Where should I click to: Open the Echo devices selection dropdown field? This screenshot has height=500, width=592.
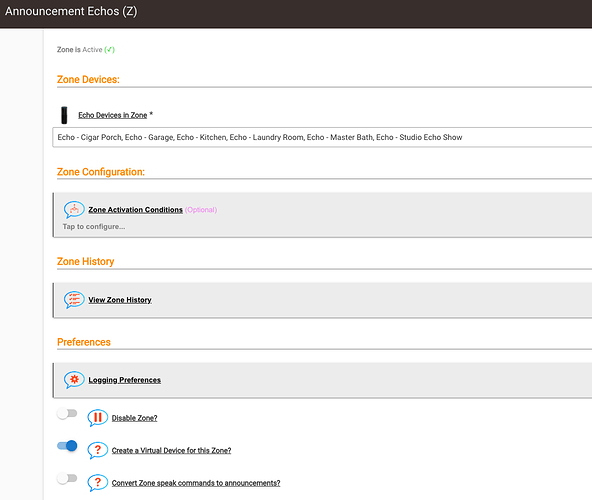322,137
